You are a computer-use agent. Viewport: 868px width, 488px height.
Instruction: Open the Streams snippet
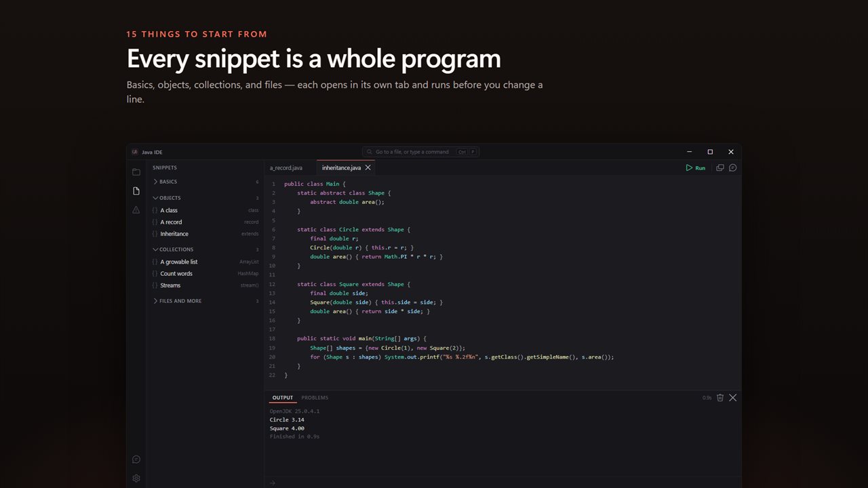click(x=205, y=285)
